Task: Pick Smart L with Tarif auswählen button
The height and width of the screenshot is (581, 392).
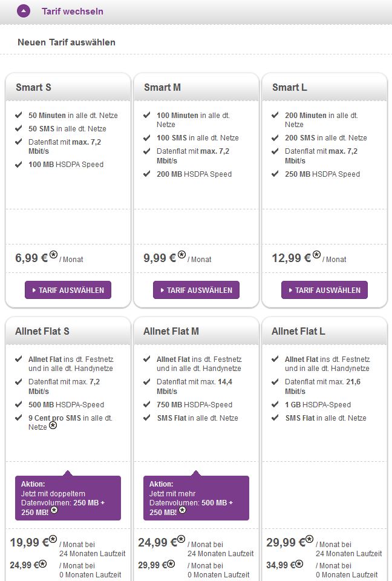Action: (x=324, y=290)
